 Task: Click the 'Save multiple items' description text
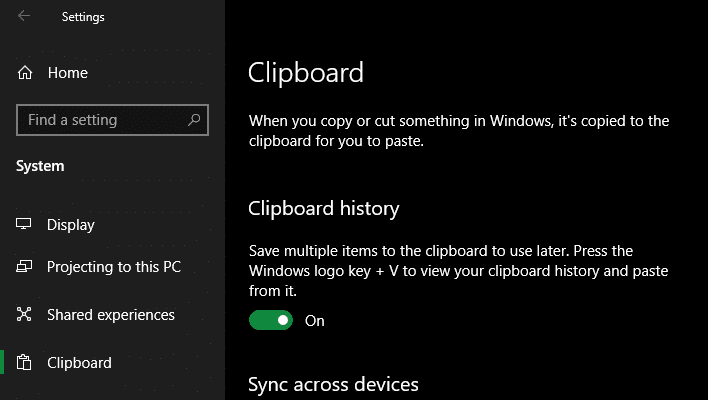point(458,270)
